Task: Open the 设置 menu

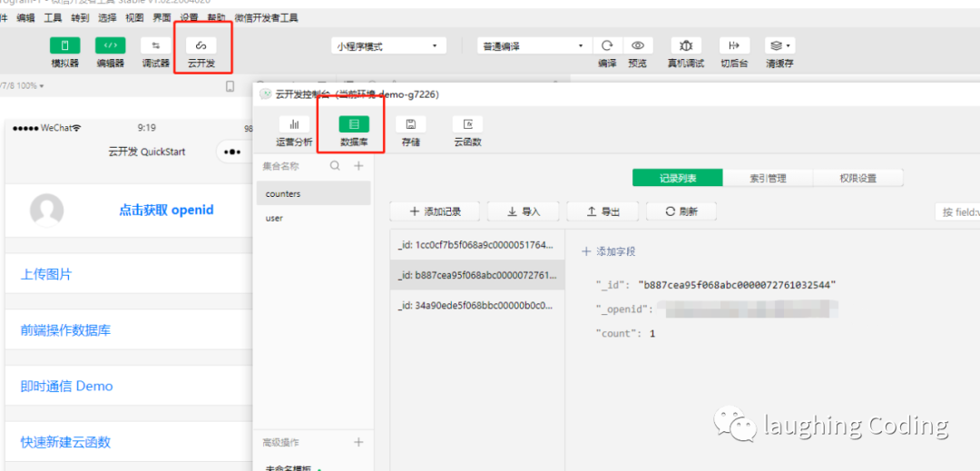Action: pyautogui.click(x=190, y=18)
